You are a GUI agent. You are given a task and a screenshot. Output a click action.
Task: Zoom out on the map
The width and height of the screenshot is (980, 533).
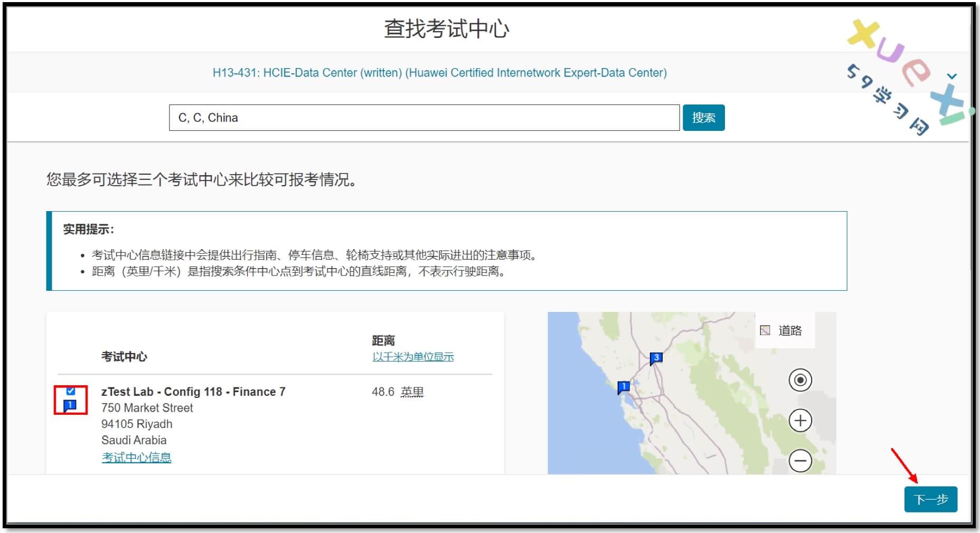(800, 461)
